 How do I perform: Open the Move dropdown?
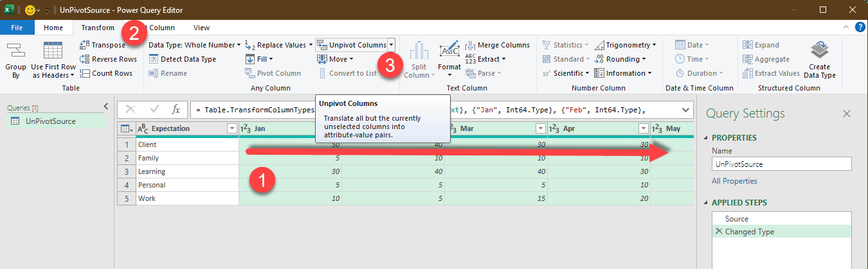tap(335, 59)
